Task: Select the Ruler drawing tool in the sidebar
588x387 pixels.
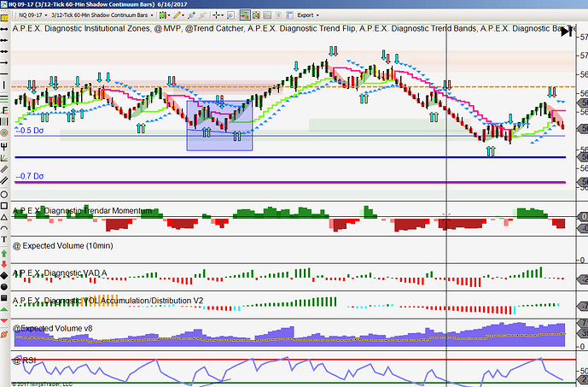Action: click(4, 18)
